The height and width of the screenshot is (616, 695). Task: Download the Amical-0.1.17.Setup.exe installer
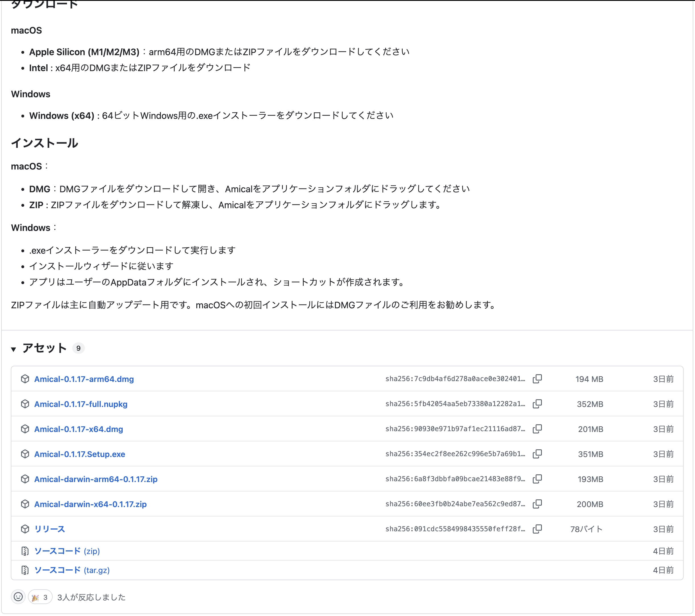click(80, 454)
